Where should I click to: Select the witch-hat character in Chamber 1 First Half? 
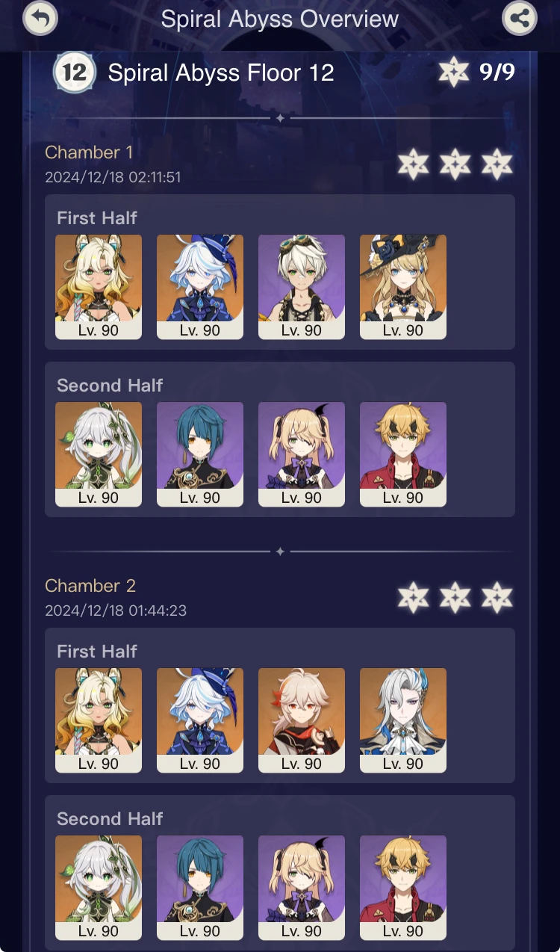pyautogui.click(x=403, y=287)
